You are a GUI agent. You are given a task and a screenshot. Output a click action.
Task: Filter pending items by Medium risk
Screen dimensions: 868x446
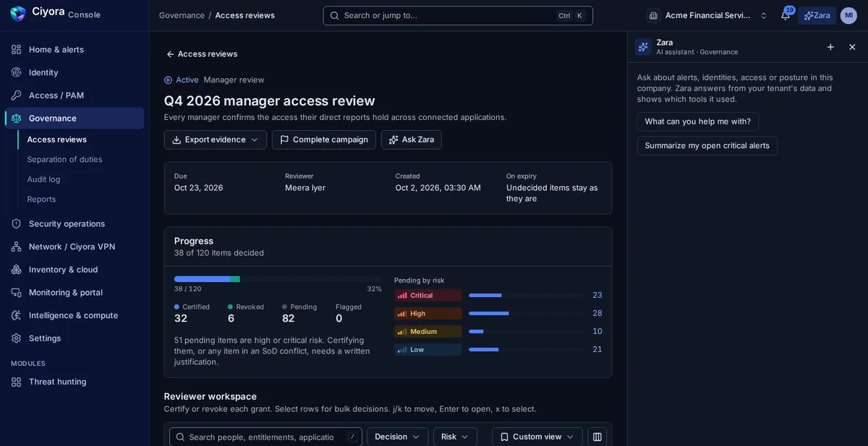(x=498, y=331)
